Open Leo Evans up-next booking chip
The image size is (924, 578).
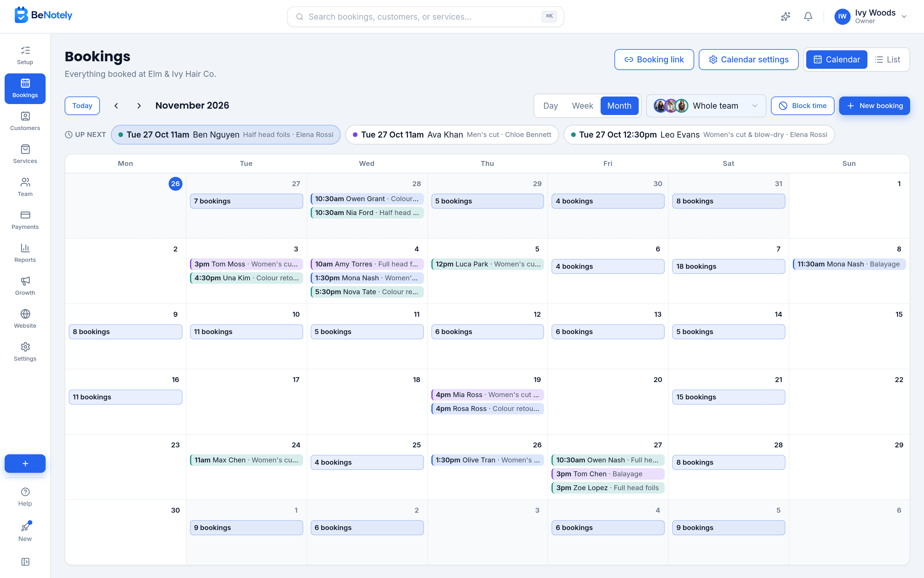click(x=699, y=135)
